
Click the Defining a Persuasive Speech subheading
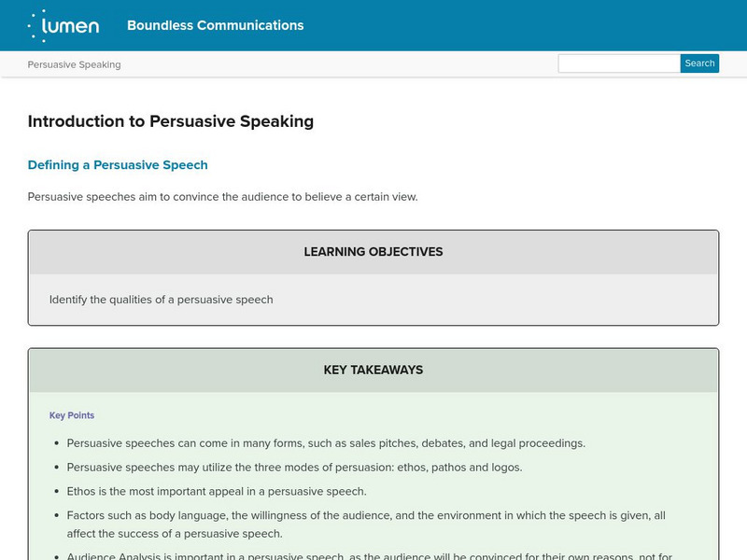[x=118, y=165]
